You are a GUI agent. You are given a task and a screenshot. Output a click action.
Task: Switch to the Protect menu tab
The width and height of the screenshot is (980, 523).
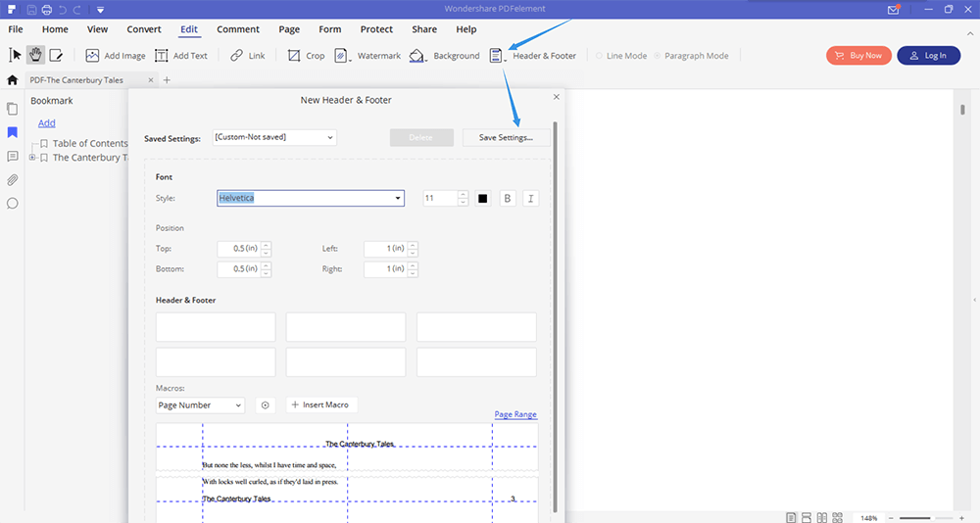click(x=376, y=29)
